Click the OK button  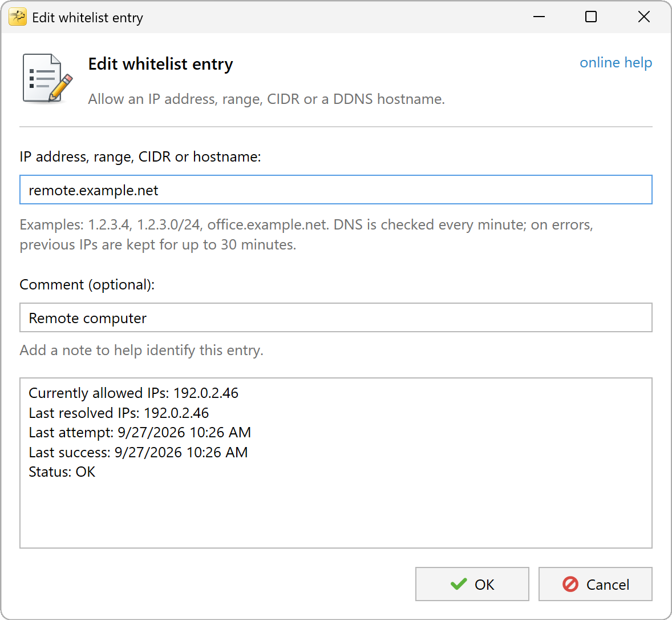tap(472, 584)
